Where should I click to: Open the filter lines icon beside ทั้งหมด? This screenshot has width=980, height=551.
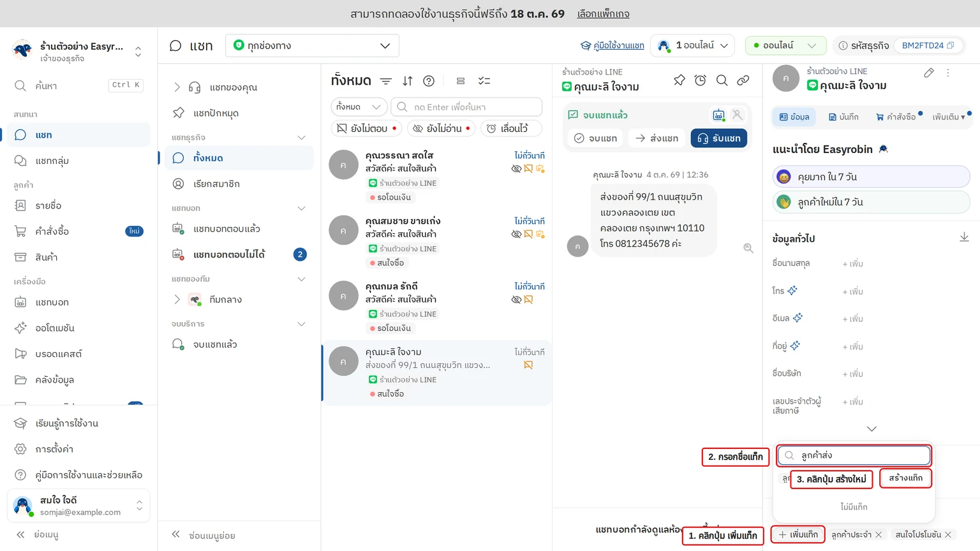(x=386, y=81)
